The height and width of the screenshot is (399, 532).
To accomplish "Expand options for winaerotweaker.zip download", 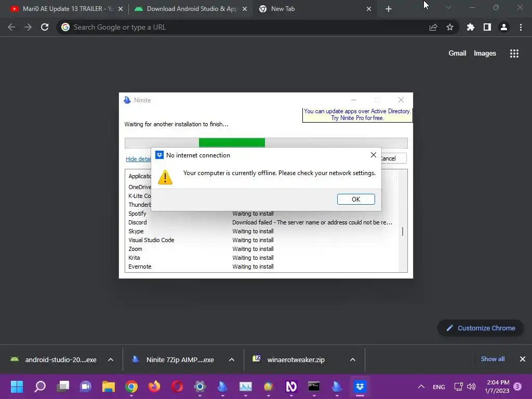I will (353, 360).
